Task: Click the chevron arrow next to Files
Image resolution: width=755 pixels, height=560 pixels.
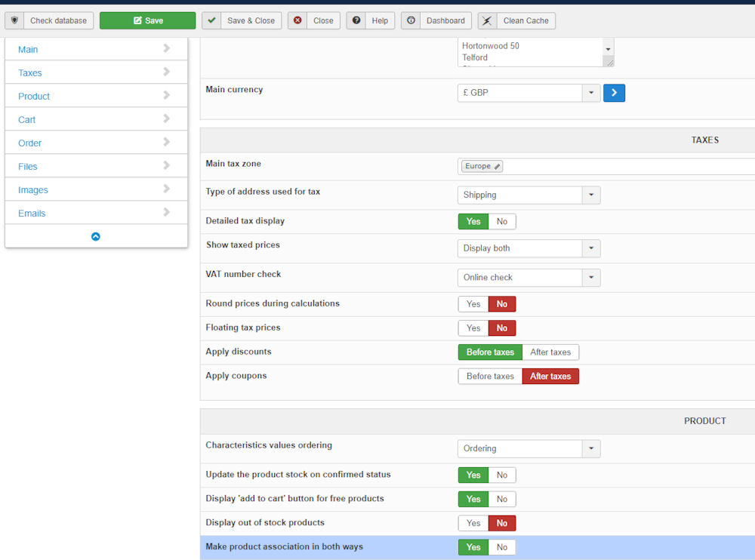Action: coord(167,165)
